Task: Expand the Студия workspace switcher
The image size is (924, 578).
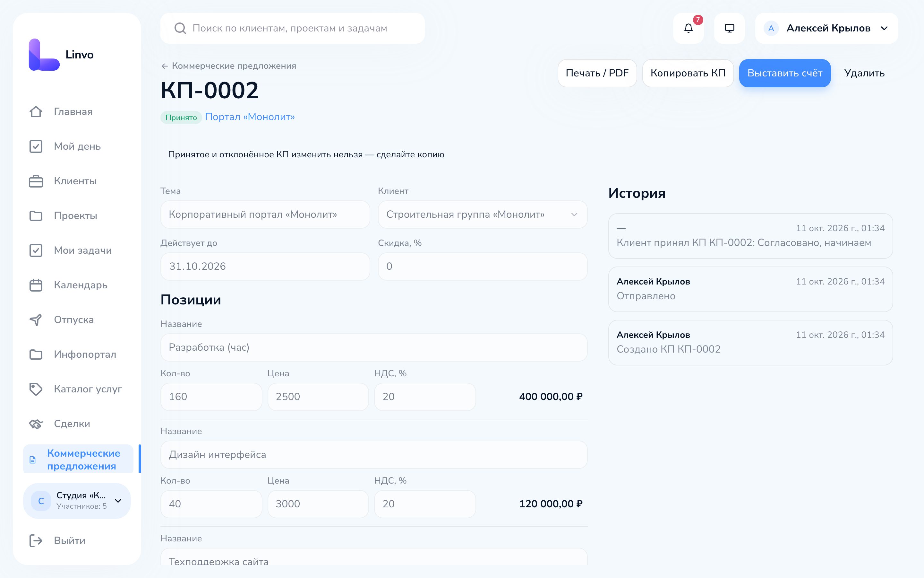Action: click(77, 501)
